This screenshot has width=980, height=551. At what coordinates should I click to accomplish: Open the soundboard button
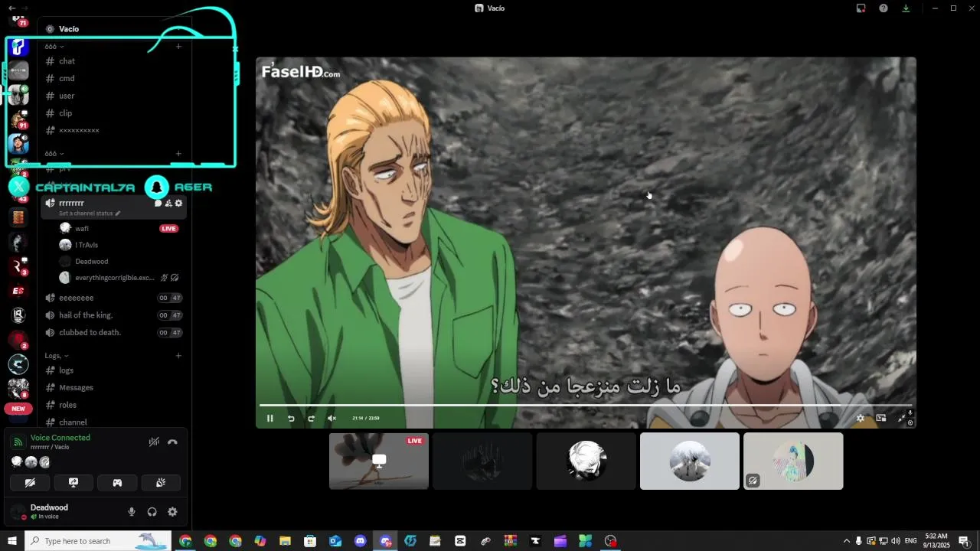[x=161, y=483]
